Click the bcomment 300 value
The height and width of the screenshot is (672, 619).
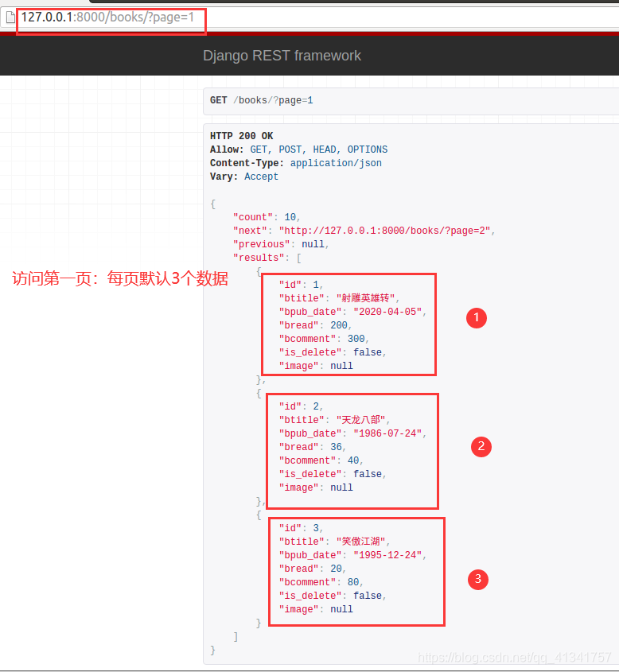coord(356,339)
